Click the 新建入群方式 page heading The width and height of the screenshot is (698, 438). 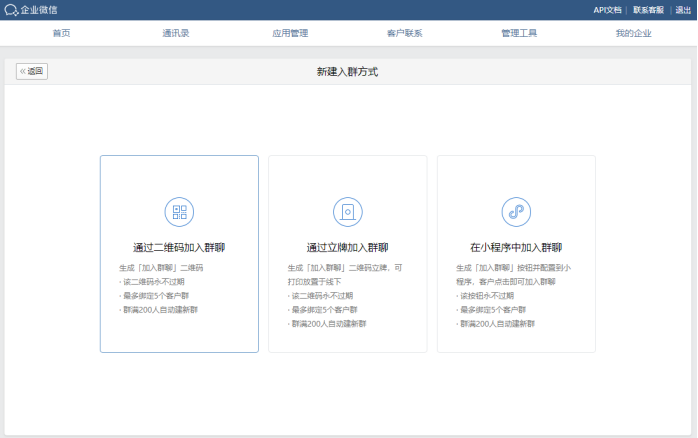347,72
